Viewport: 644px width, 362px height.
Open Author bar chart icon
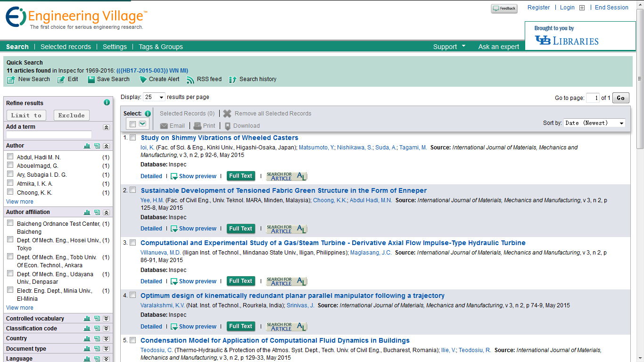coord(87,146)
